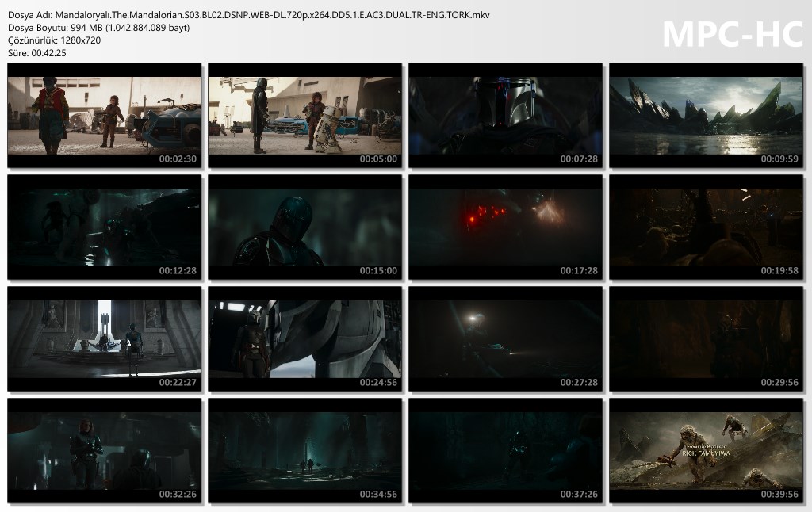This screenshot has height=512, width=812.
Task: Select the thumbnail stamped 00:19:58
Action: (707, 227)
